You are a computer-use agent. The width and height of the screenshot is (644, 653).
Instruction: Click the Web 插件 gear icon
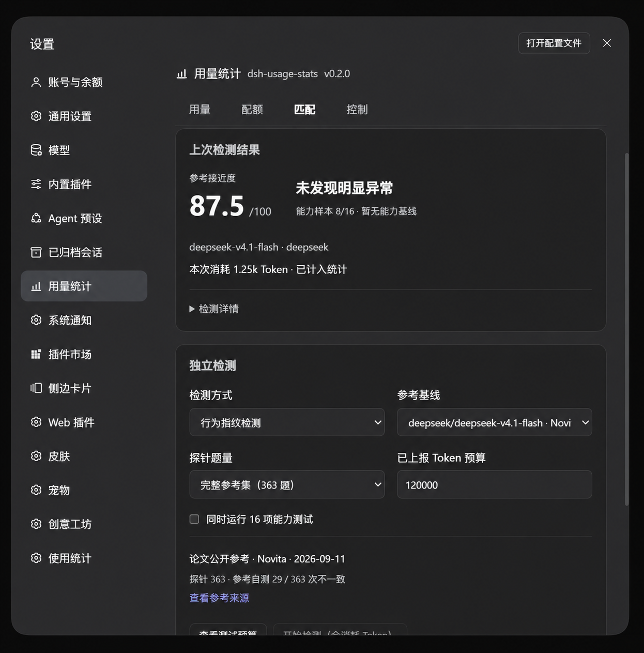click(36, 422)
